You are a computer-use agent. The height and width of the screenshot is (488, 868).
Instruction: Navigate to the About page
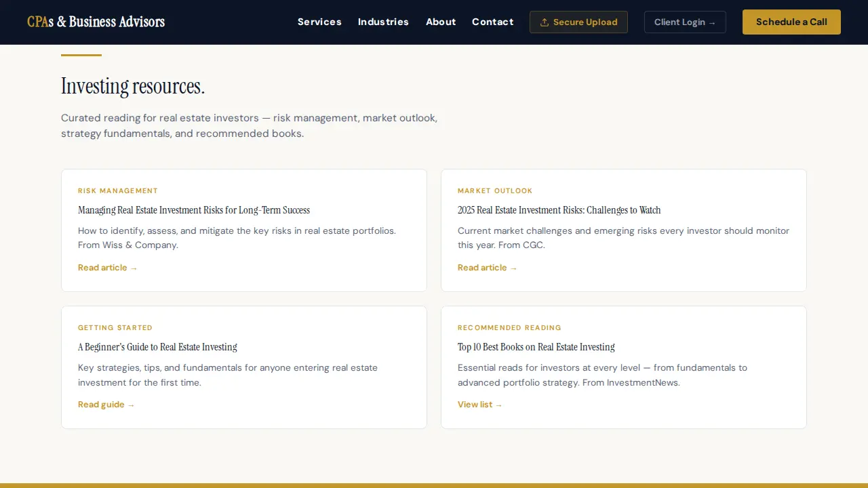tap(441, 22)
